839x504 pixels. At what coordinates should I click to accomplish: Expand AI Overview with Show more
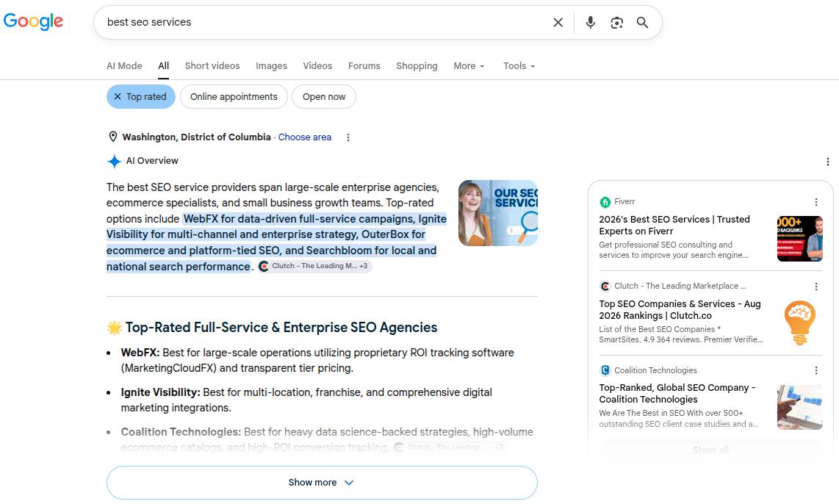322,483
